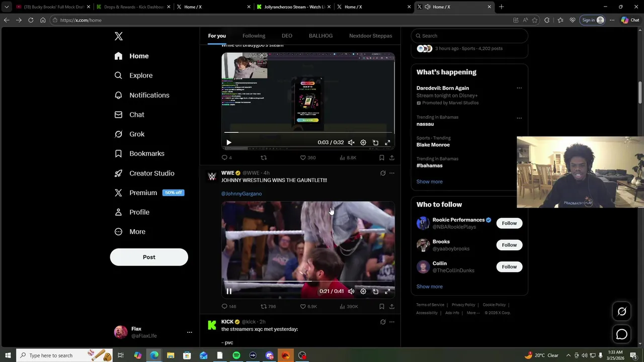Follow Rookie Performances
Screen dimensions: 644x362
tap(509, 223)
